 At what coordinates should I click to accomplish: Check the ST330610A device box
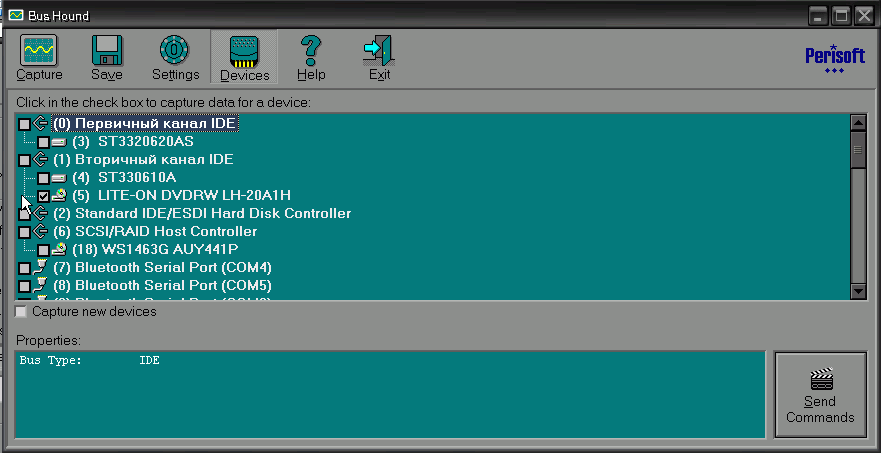tap(43, 178)
